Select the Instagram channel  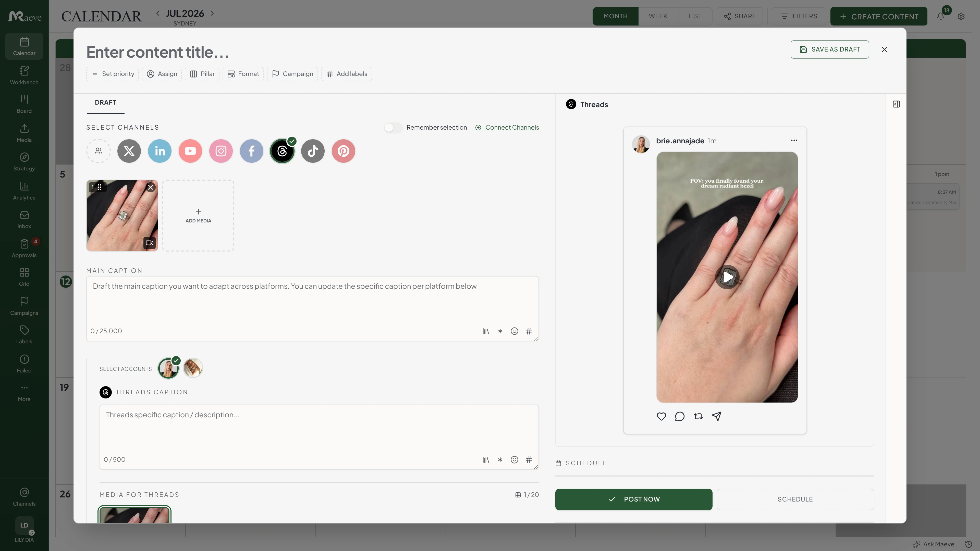click(x=221, y=151)
